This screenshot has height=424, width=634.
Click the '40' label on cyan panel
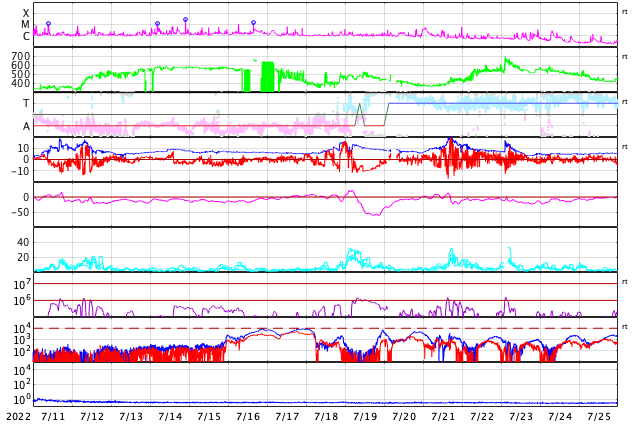[x=23, y=243]
